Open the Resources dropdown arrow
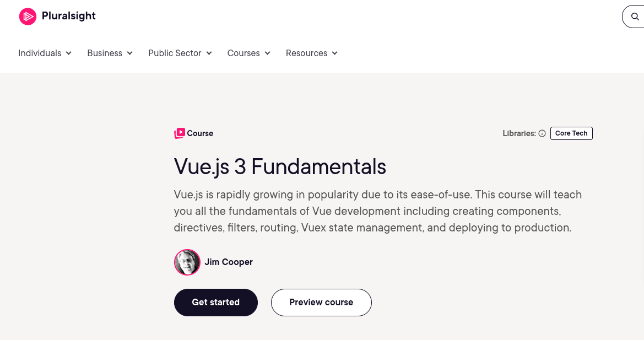 335,53
